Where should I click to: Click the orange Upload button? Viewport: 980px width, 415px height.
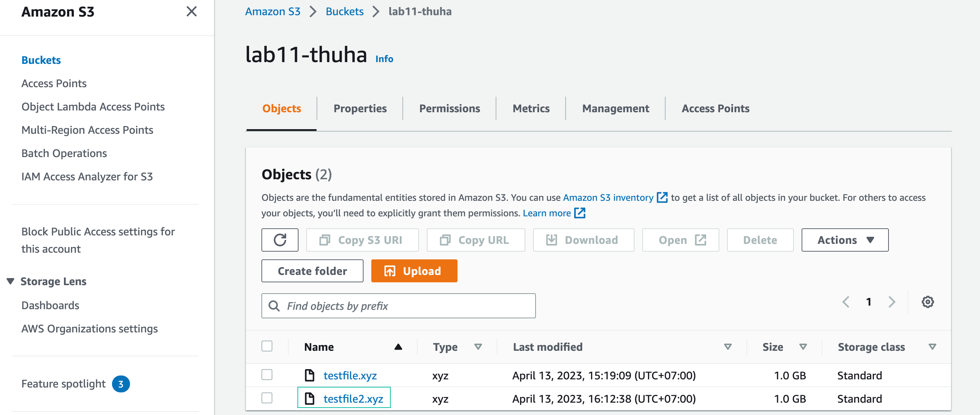tap(414, 271)
